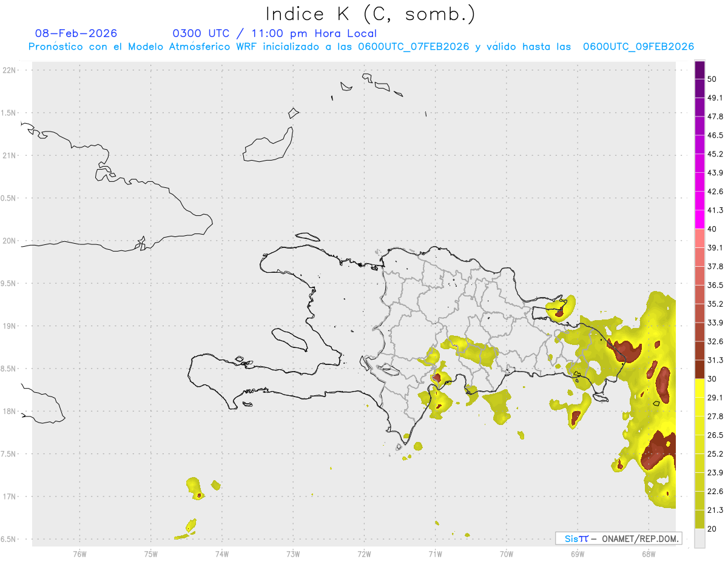Screen dimensions: 728x562
Task: Click the colorbar value "46.5"
Action: (715, 135)
